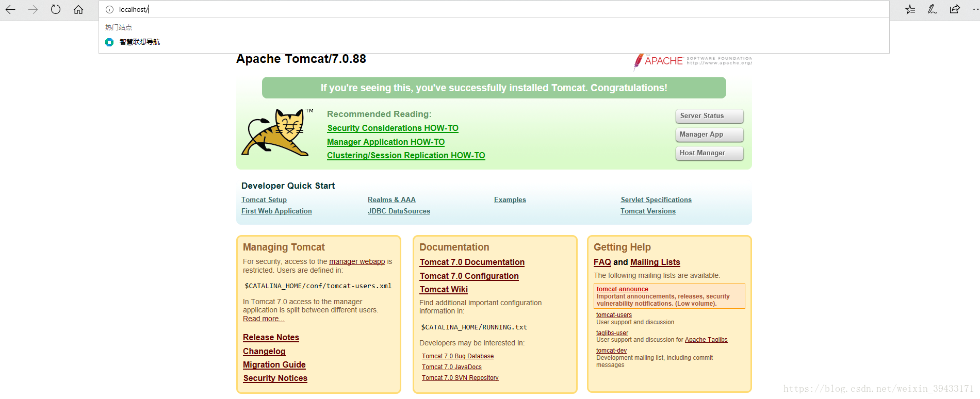980x399 pixels.
Task: Open Security Considerations HOW-TO link
Action: [393, 128]
